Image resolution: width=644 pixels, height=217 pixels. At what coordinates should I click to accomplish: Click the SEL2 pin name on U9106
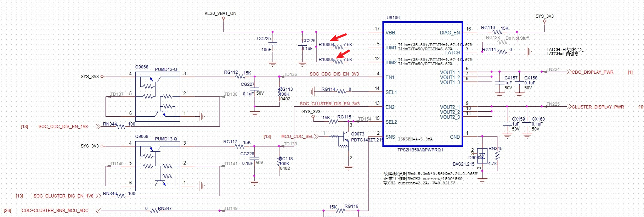point(391,122)
